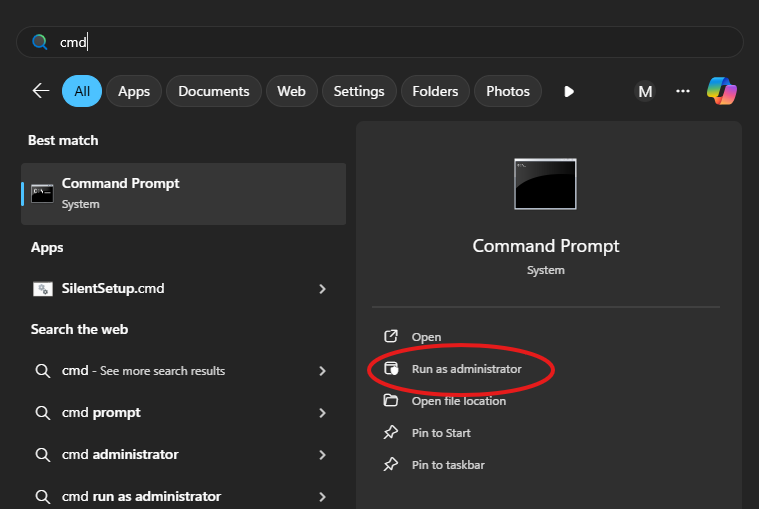Switch to the Settings filter tab
The image size is (759, 509).
click(x=359, y=91)
